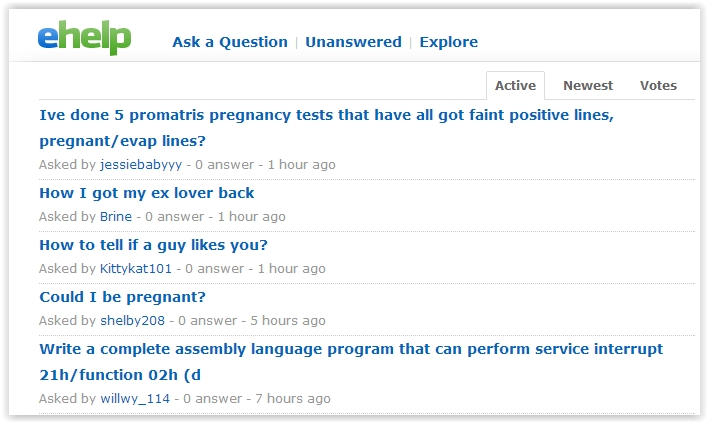This screenshot has height=423, width=708.
Task: Switch to the Active tab
Action: click(x=515, y=86)
